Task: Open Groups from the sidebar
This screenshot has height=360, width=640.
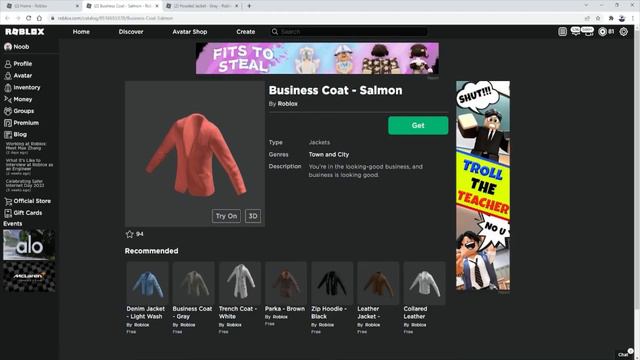Action: (19, 111)
